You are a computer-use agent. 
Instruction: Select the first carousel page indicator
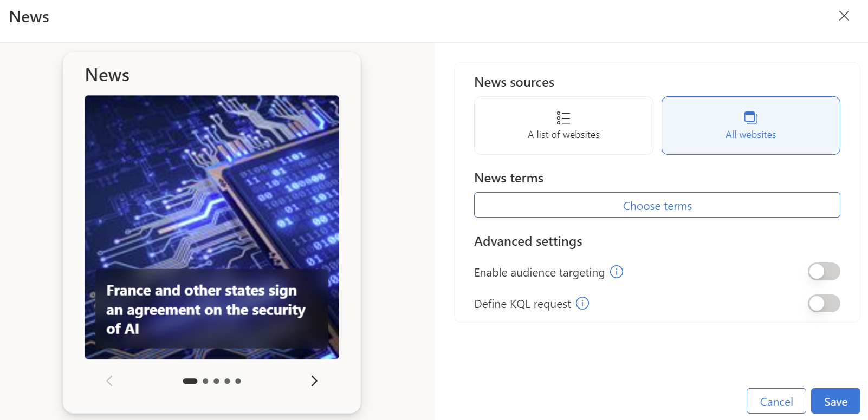pyautogui.click(x=190, y=381)
